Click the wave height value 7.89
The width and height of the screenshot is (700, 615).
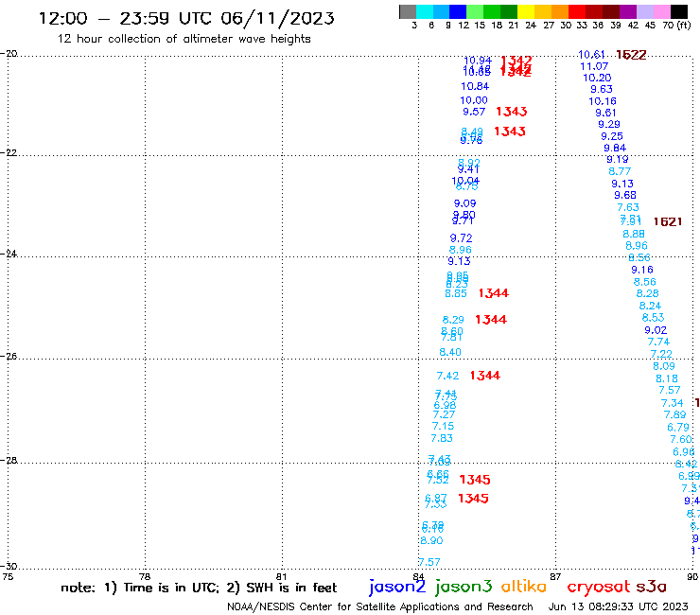click(x=674, y=415)
